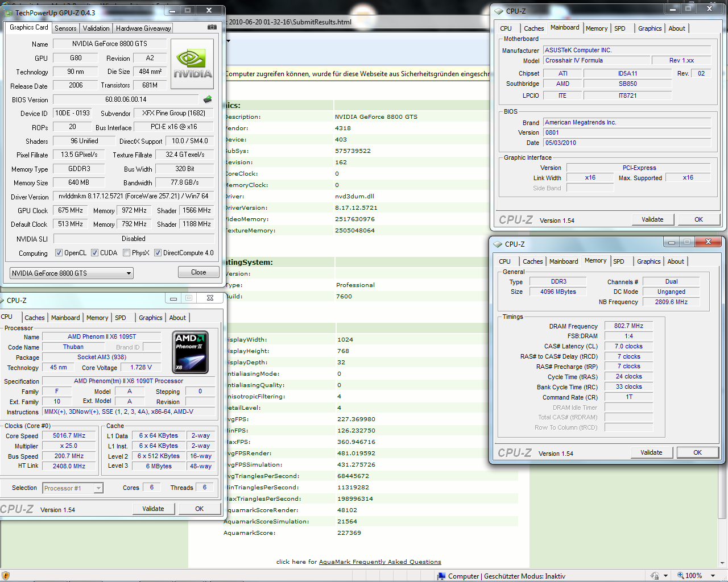Open the Graphics tab in the CPU-Z Mainboard window

[650, 28]
